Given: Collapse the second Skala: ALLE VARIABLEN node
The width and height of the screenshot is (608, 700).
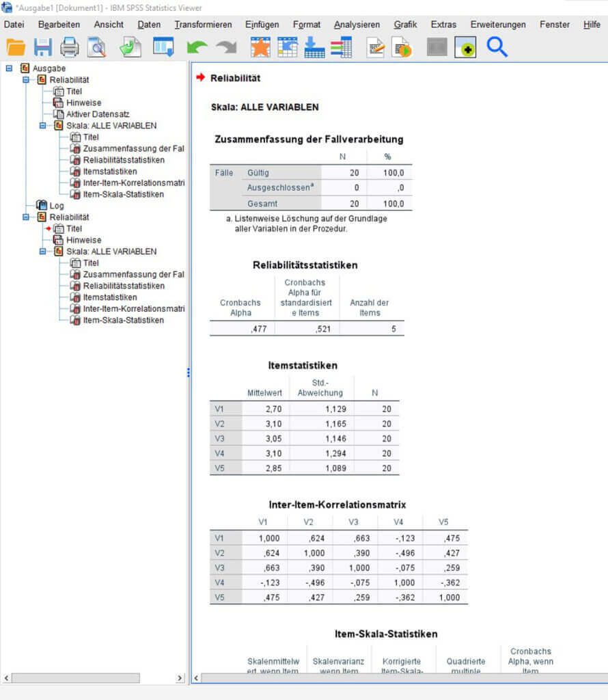Looking at the screenshot, I should click(42, 252).
